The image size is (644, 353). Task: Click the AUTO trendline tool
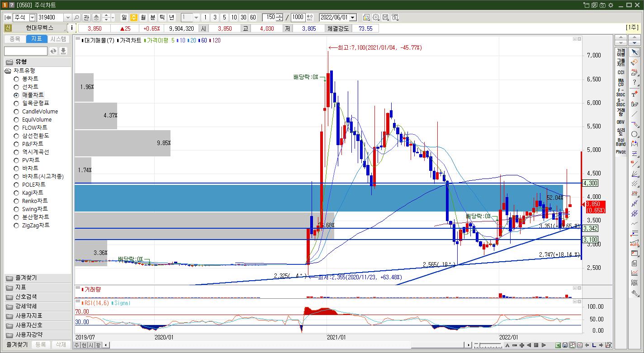pyautogui.click(x=635, y=243)
